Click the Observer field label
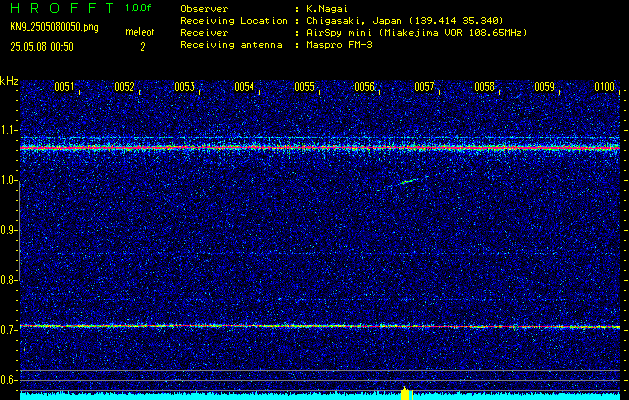Viewport: 629px width, 400px height. pos(204,8)
